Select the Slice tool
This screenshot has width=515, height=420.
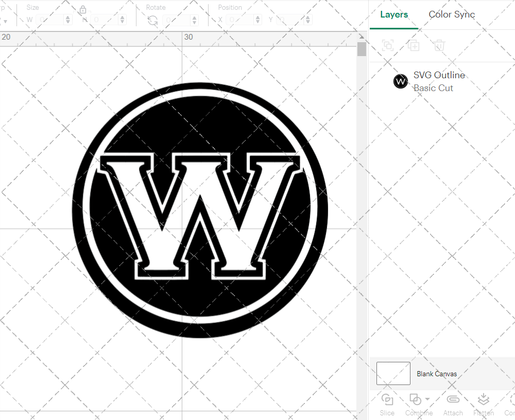[x=387, y=404]
